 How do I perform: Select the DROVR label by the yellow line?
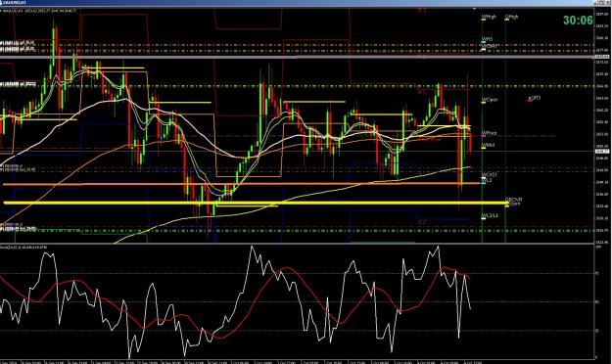click(514, 200)
